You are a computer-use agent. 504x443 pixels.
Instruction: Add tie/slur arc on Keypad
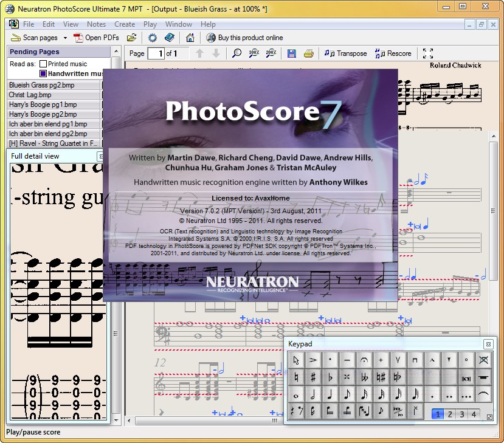point(483,394)
